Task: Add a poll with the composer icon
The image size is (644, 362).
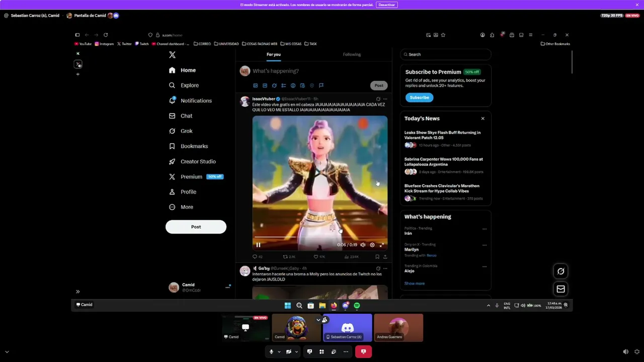Action: pos(284,85)
